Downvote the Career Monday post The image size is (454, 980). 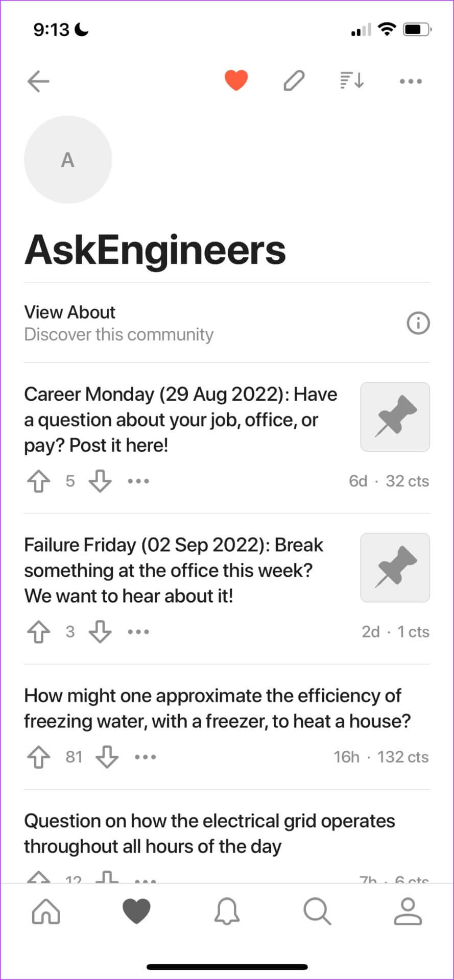[100, 481]
